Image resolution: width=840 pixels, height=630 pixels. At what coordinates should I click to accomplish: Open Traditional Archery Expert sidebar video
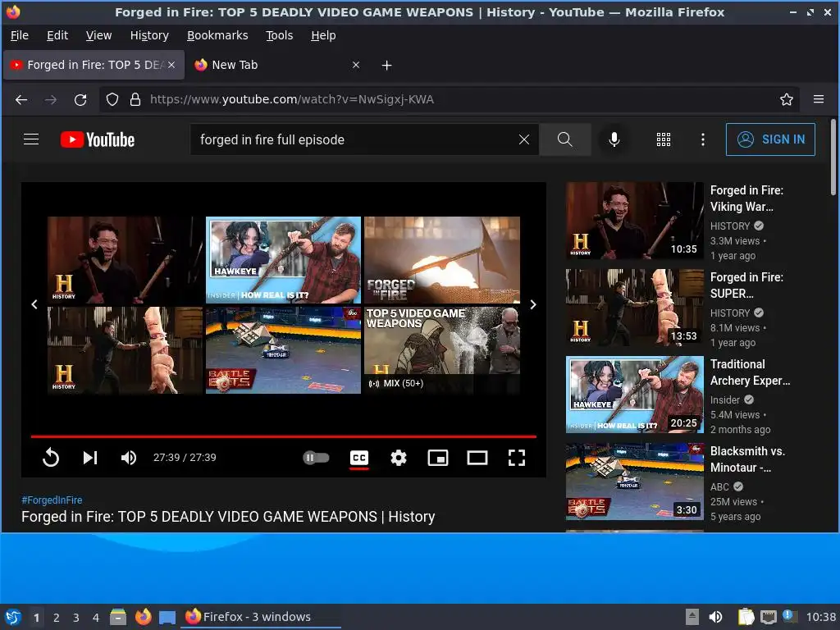point(750,372)
